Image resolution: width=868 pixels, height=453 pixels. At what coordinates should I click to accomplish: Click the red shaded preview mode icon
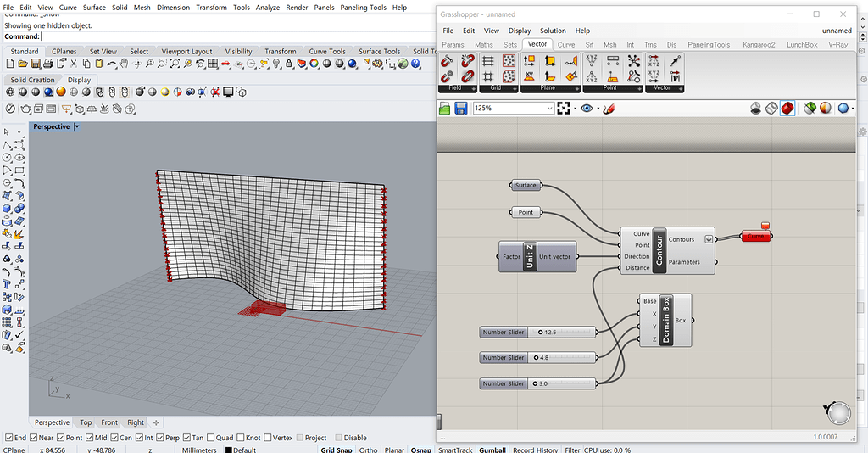[787, 109]
